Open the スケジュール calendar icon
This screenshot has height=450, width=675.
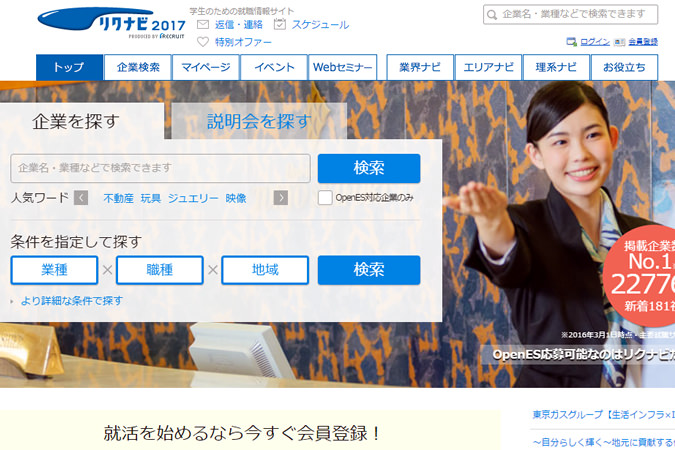(x=280, y=25)
